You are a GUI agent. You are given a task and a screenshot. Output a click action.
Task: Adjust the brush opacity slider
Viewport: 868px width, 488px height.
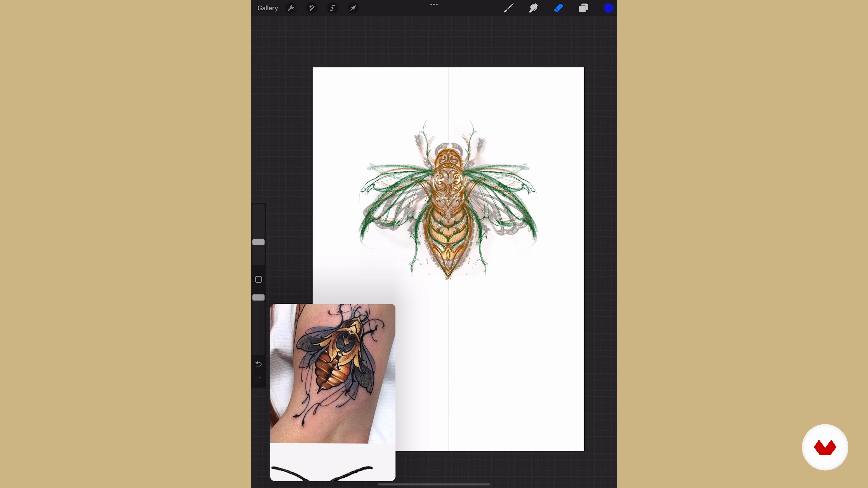pyautogui.click(x=258, y=297)
